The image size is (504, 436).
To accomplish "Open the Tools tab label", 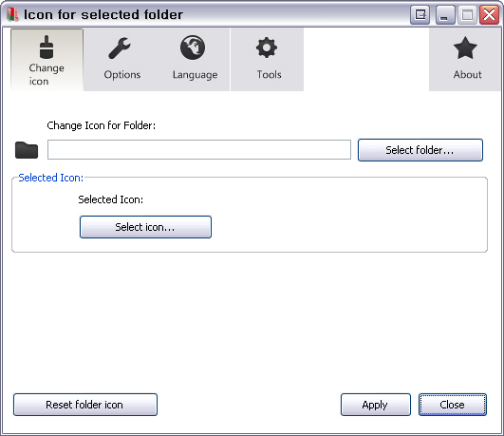I will (x=269, y=75).
